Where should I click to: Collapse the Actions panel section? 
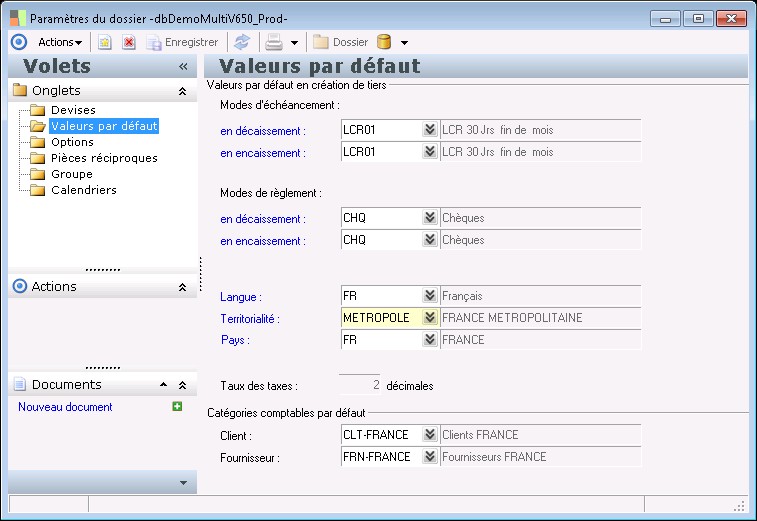tap(182, 287)
